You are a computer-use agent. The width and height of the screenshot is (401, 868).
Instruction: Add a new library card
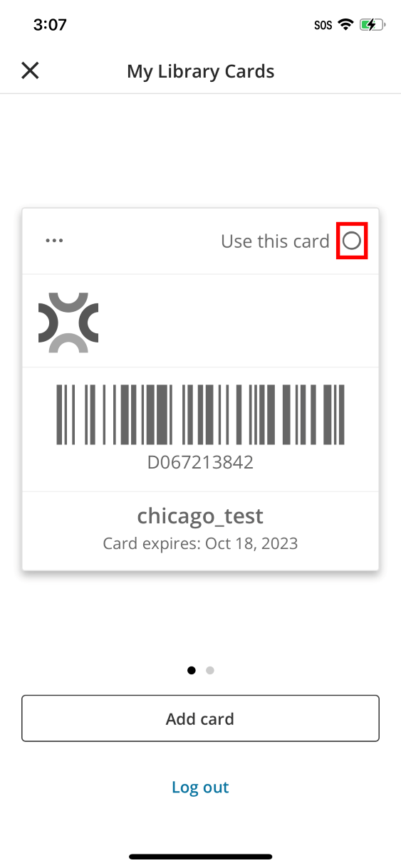[200, 718]
